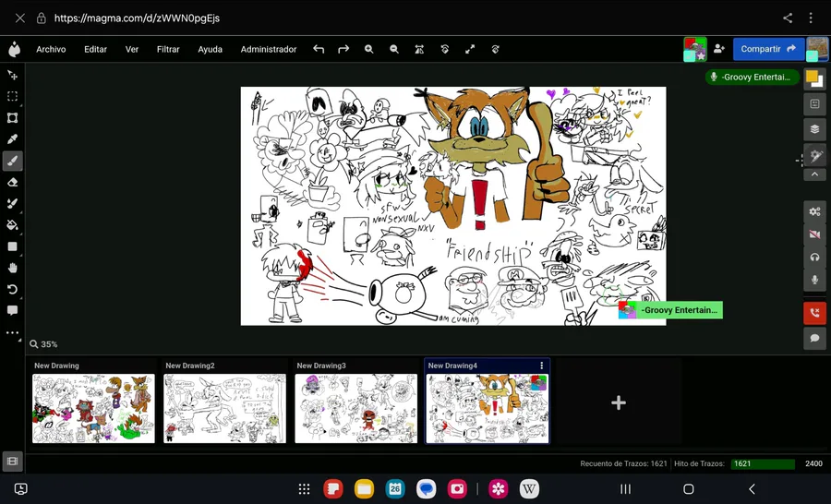The image size is (831, 504).
Task: Toggle the camera on or off
Action: (x=815, y=234)
